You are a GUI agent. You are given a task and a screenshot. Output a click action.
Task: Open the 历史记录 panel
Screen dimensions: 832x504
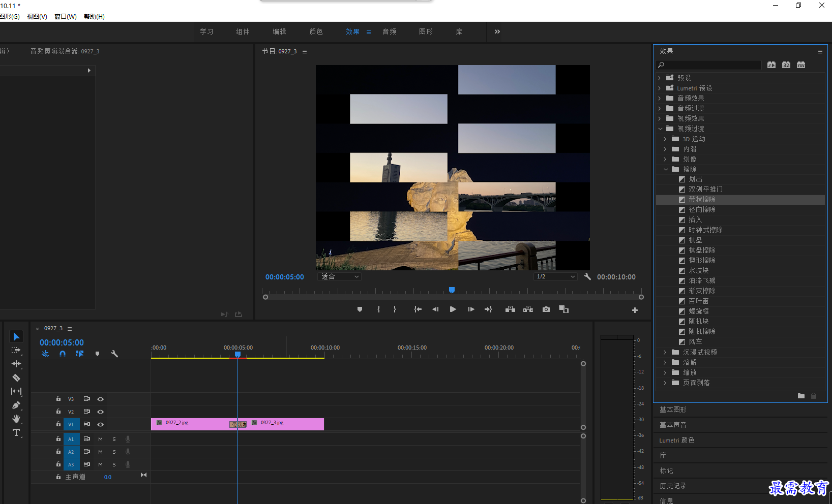click(673, 486)
